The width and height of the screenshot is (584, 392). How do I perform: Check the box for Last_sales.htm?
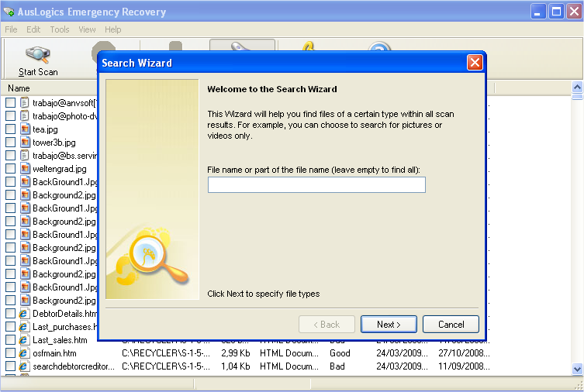tap(10, 340)
